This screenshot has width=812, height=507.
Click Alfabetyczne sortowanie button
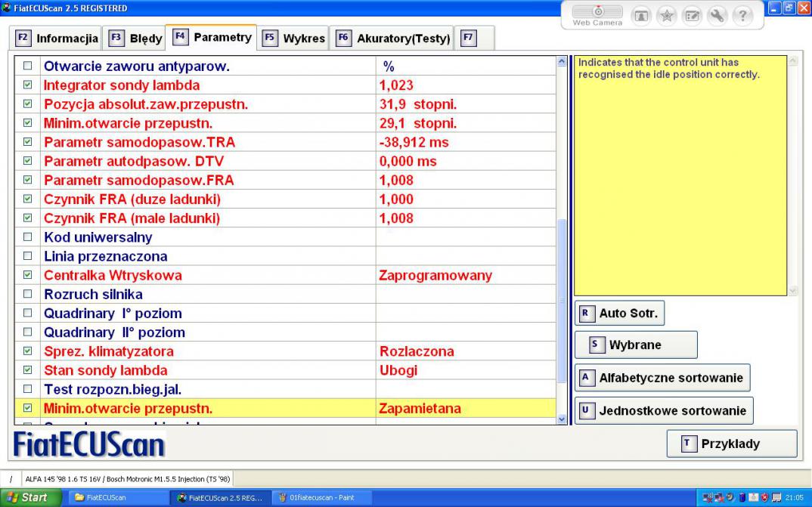click(662, 377)
